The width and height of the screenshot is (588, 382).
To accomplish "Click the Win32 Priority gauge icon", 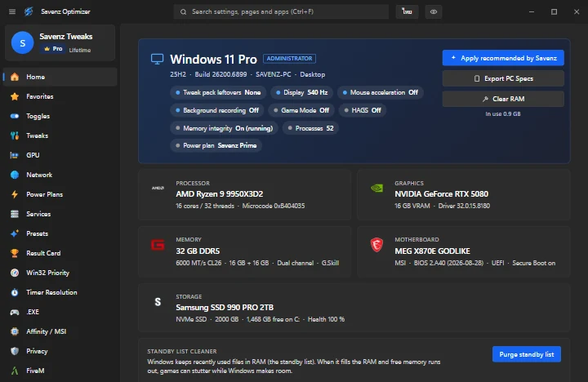I will 15,273.
